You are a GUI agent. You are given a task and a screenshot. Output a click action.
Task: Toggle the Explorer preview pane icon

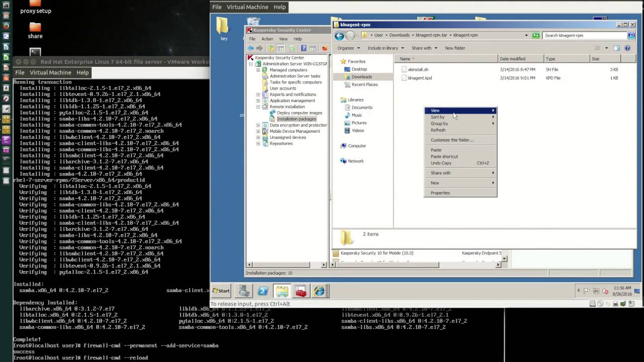[616, 48]
